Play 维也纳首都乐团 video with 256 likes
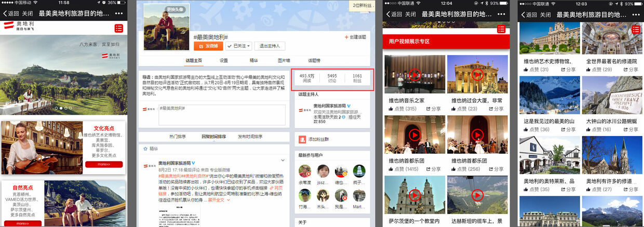 coord(477,135)
